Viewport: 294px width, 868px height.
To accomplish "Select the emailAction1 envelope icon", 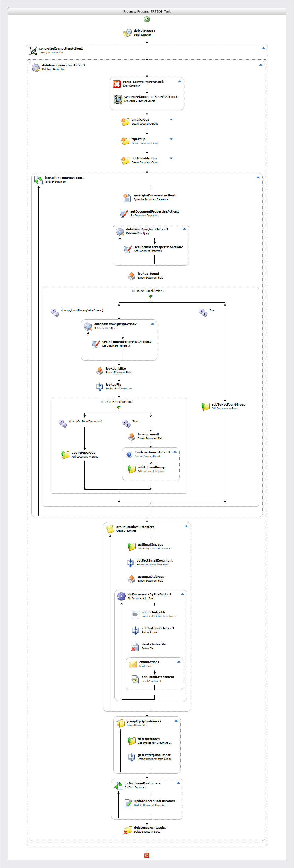I will pos(133,664).
